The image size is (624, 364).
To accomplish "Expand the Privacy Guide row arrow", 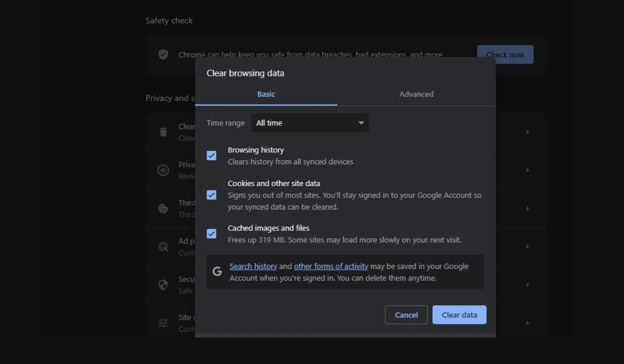I will (527, 170).
